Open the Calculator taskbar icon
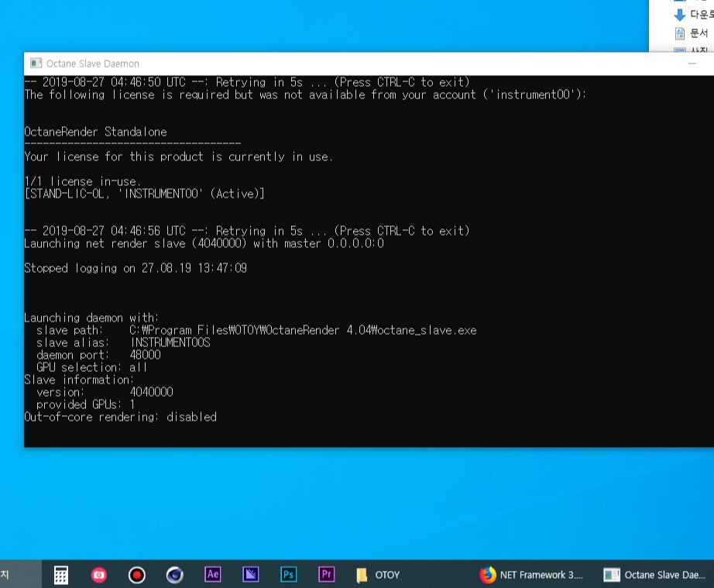The height and width of the screenshot is (588, 714). coord(61,575)
